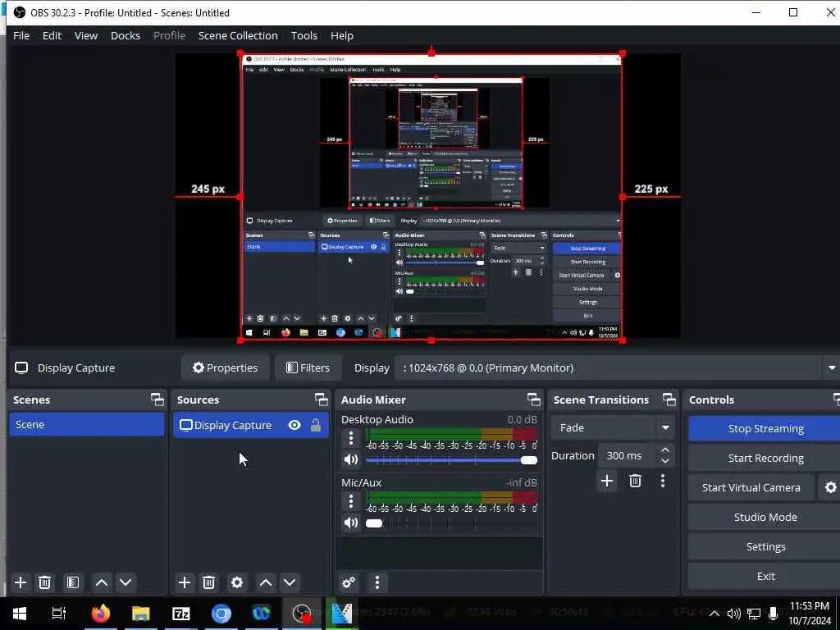Click Start Recording button

coord(765,458)
